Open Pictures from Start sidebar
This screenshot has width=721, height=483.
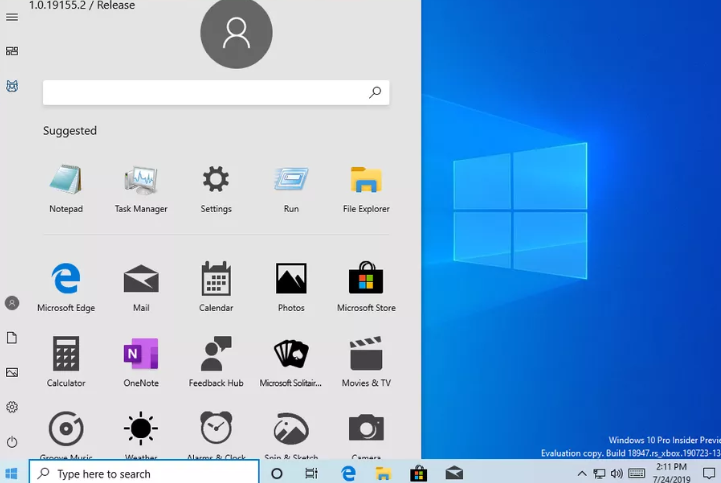pos(12,373)
